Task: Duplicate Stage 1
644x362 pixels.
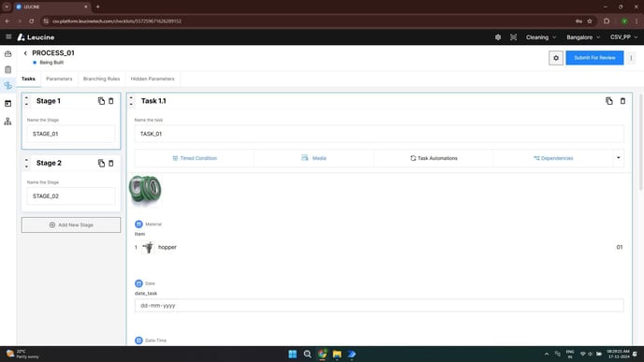Action: (x=101, y=101)
